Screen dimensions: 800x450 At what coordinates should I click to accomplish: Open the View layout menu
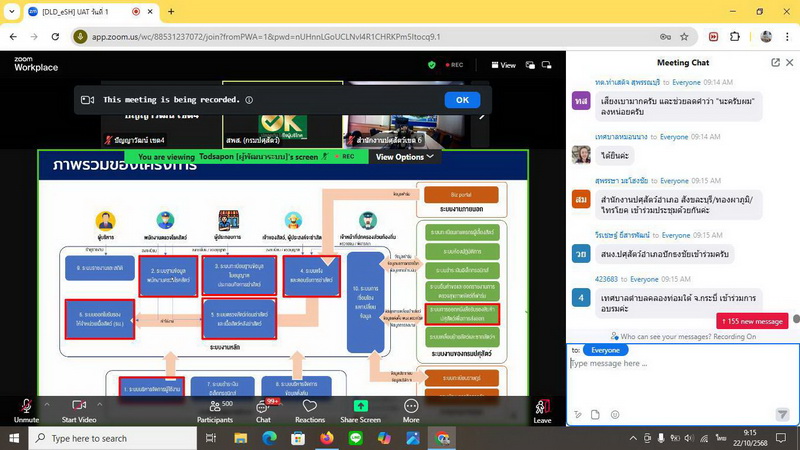503,65
